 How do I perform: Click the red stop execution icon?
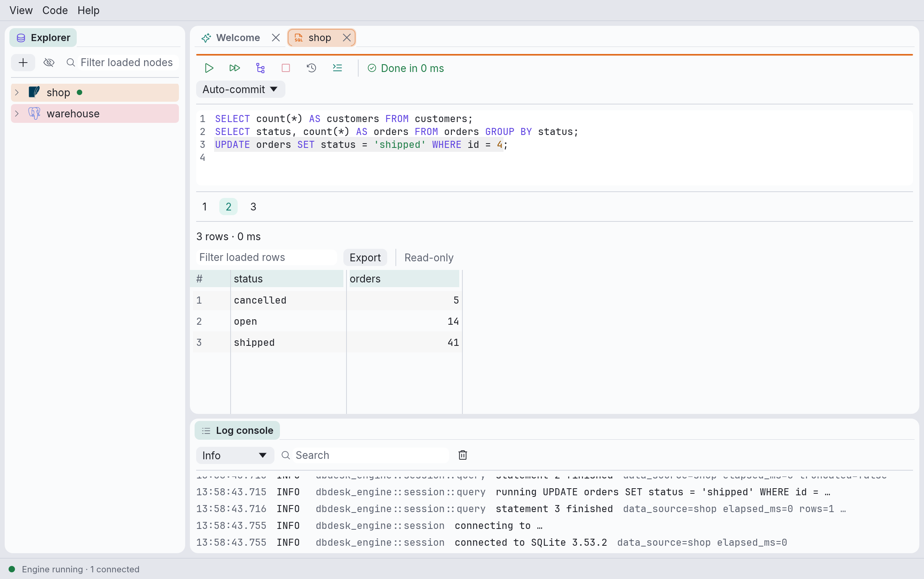click(286, 68)
